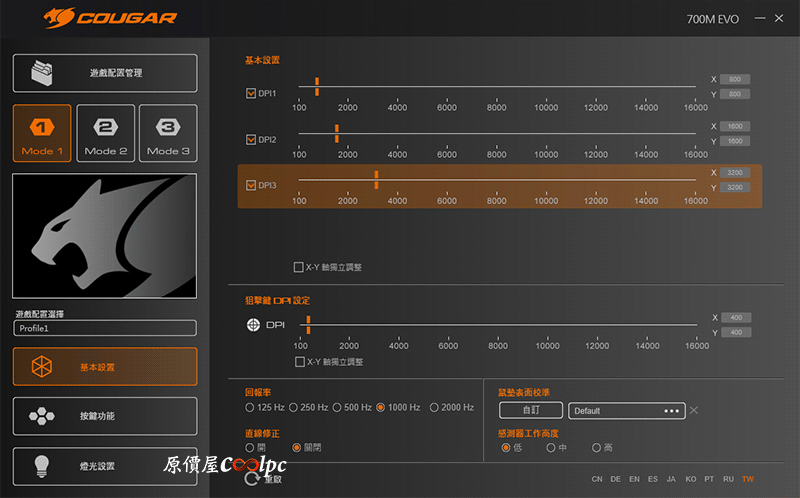
Task: Turn angle snapping on (開)
Action: [x=249, y=447]
